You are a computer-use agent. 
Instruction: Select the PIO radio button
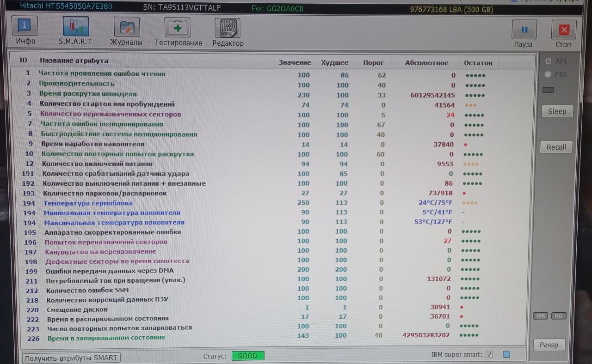click(x=549, y=74)
